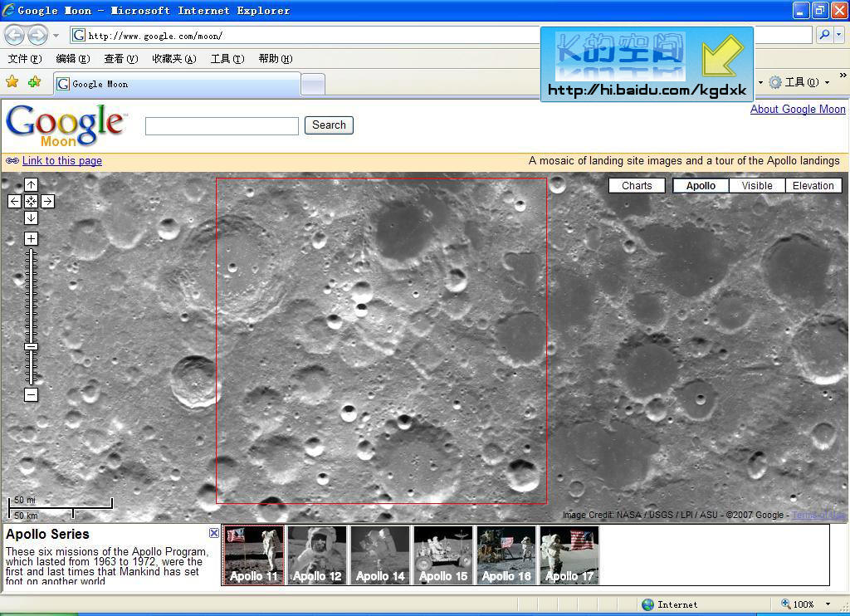Pan the moon map left

[x=14, y=201]
